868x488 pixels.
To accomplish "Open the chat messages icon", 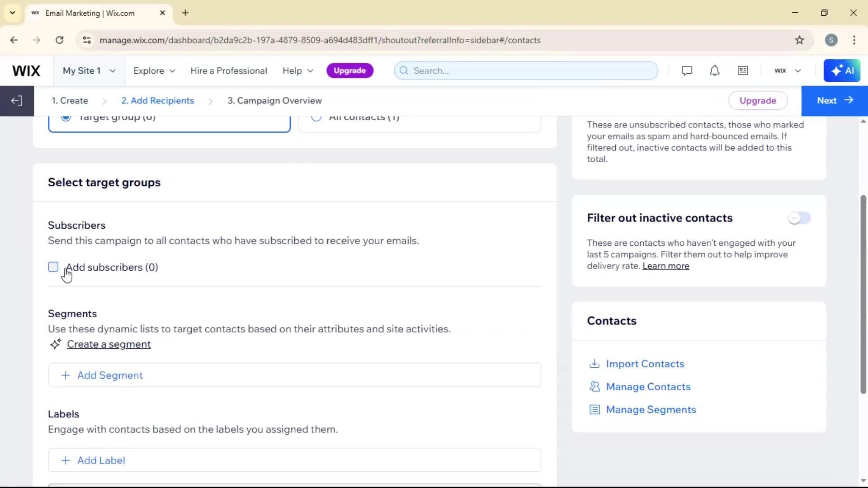I will (x=687, y=71).
